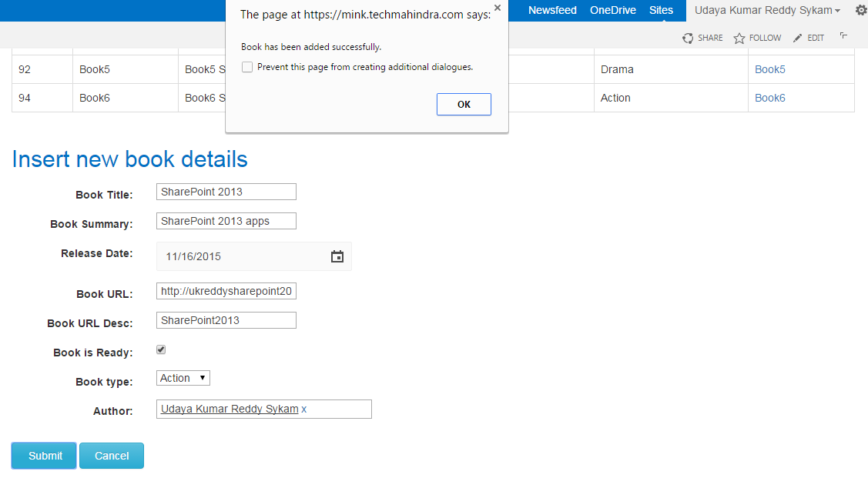Toggle the Focus on Content icon
Screen dimensions: 868x478
click(843, 37)
